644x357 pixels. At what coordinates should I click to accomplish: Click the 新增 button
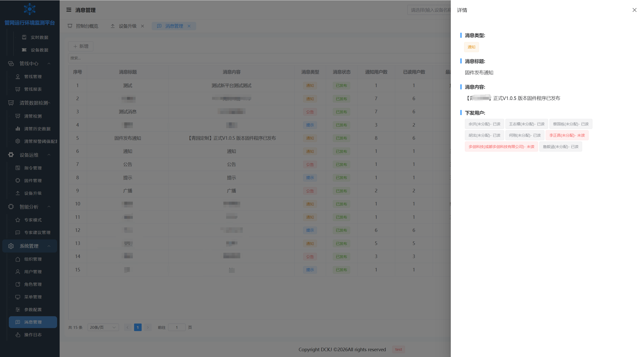tap(81, 46)
